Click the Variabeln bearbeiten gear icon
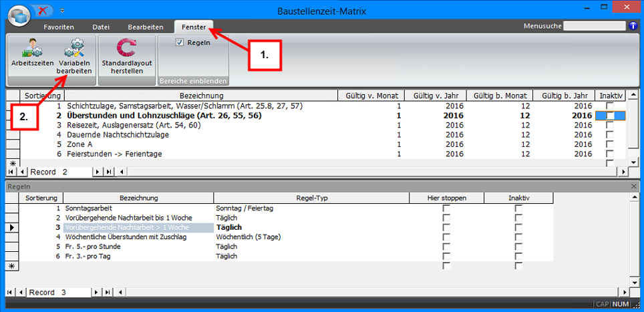Viewport: 644px width, 312px height. pyautogui.click(x=73, y=47)
